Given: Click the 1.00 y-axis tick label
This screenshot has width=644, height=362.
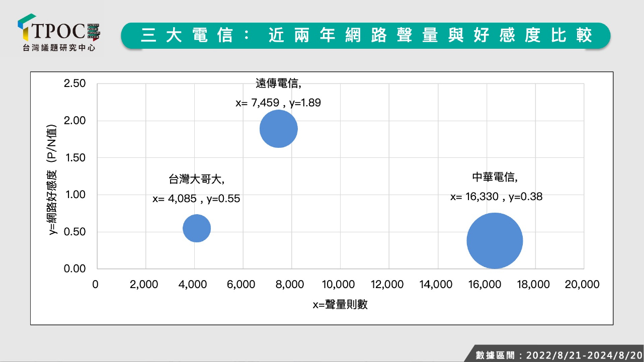Looking at the screenshot, I should (x=75, y=195).
